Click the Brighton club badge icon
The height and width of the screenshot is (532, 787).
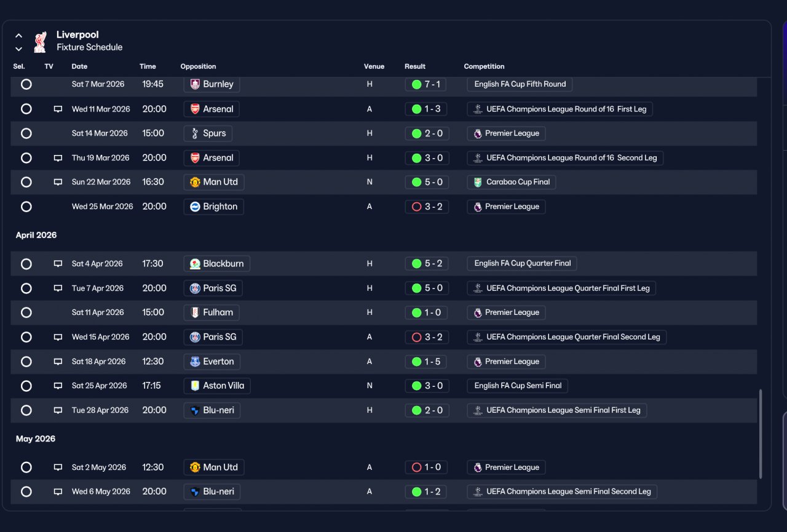[195, 207]
